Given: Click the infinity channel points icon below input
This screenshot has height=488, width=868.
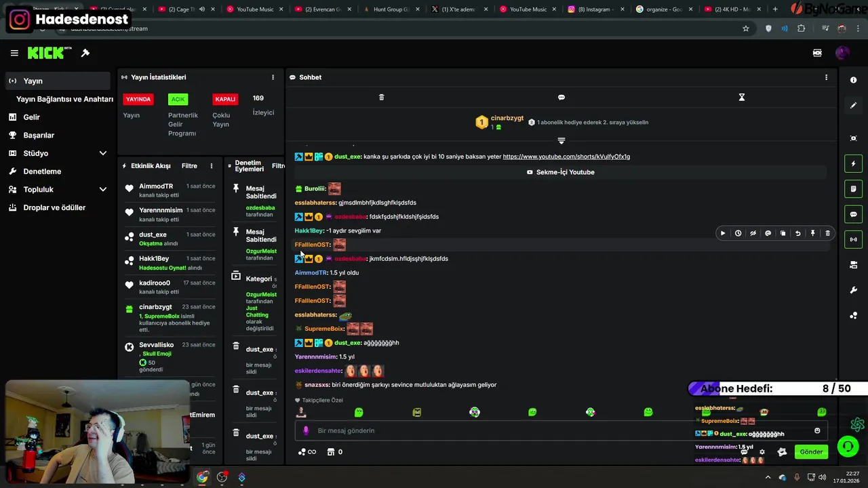Looking at the screenshot, I should click(307, 452).
